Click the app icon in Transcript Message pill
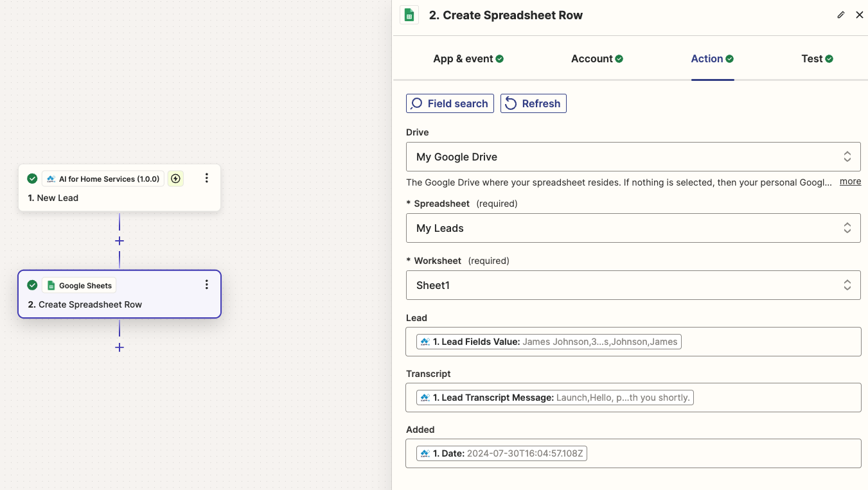 [x=425, y=398]
